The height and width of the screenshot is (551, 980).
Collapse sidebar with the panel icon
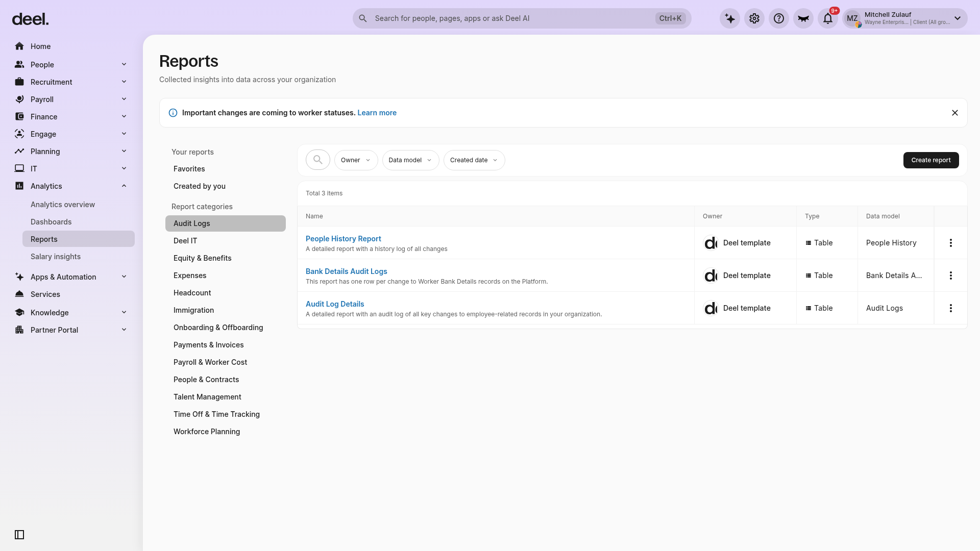[x=19, y=535]
